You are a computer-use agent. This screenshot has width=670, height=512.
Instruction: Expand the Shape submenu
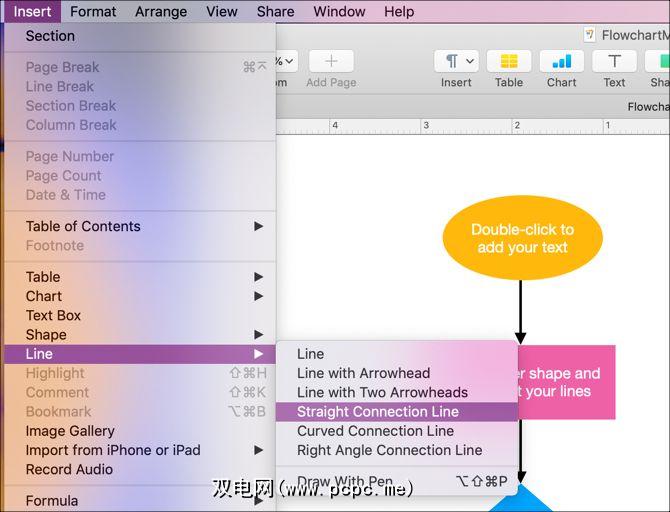(140, 335)
